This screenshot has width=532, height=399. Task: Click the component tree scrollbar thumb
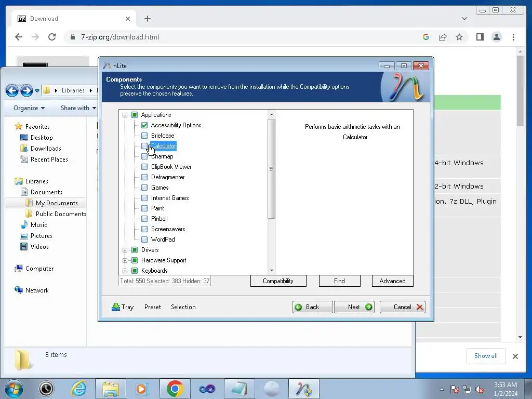[271, 169]
